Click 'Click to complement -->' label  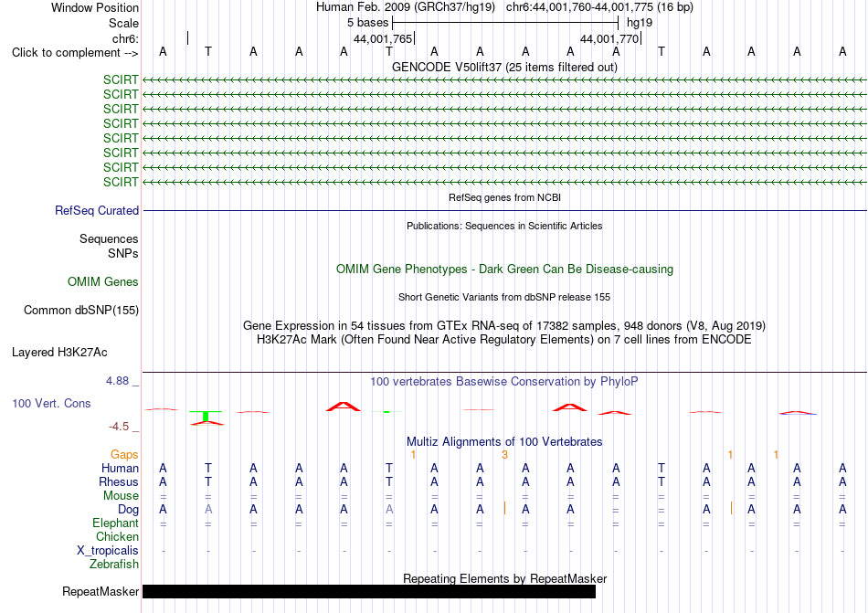click(x=75, y=53)
